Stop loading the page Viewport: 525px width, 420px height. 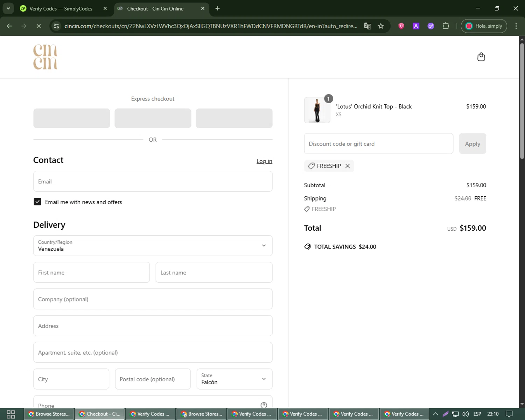coord(38,26)
